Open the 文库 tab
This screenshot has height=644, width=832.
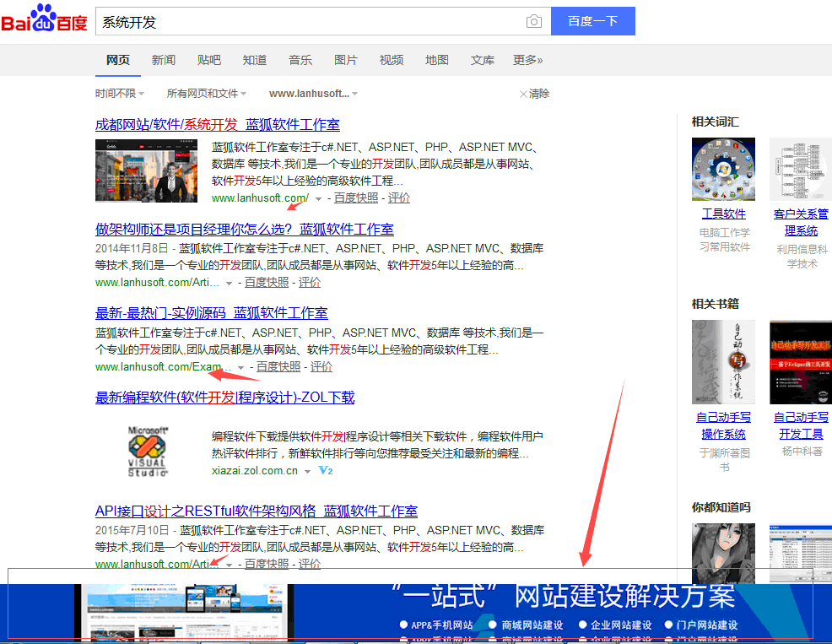(x=483, y=60)
